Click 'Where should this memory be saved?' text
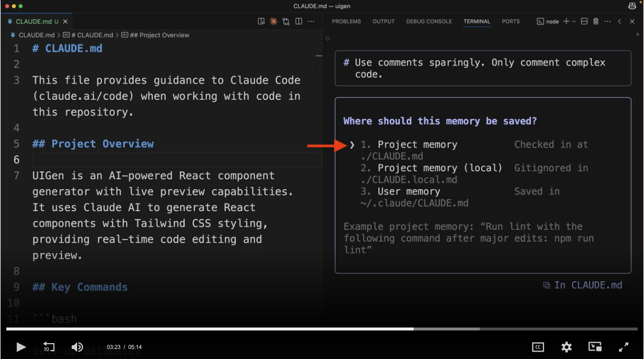This screenshot has width=644, height=359. pyautogui.click(x=440, y=121)
